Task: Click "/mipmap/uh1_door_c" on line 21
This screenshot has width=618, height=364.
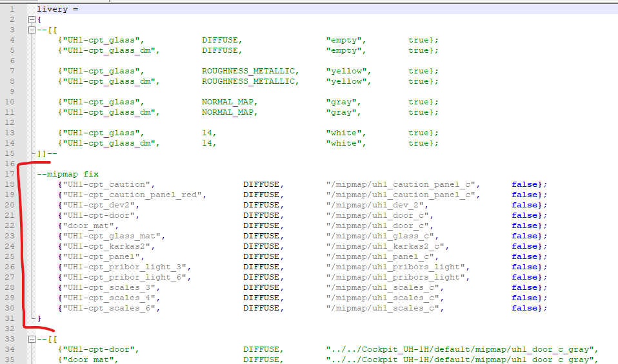Action: 379,215
